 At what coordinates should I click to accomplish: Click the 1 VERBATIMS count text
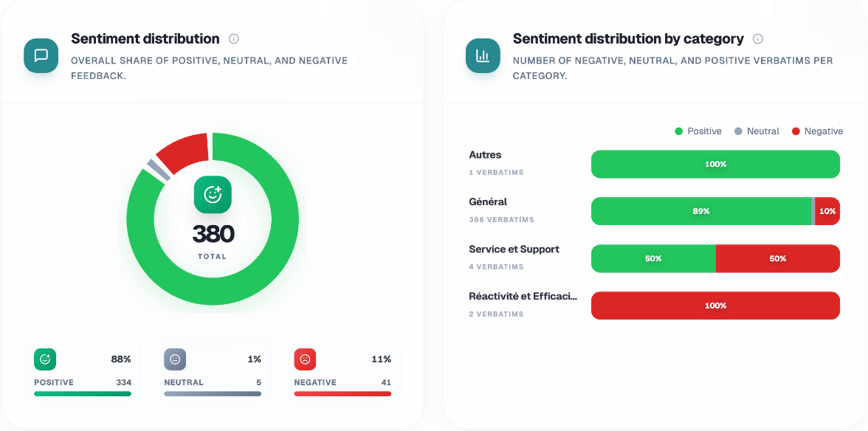(496, 173)
